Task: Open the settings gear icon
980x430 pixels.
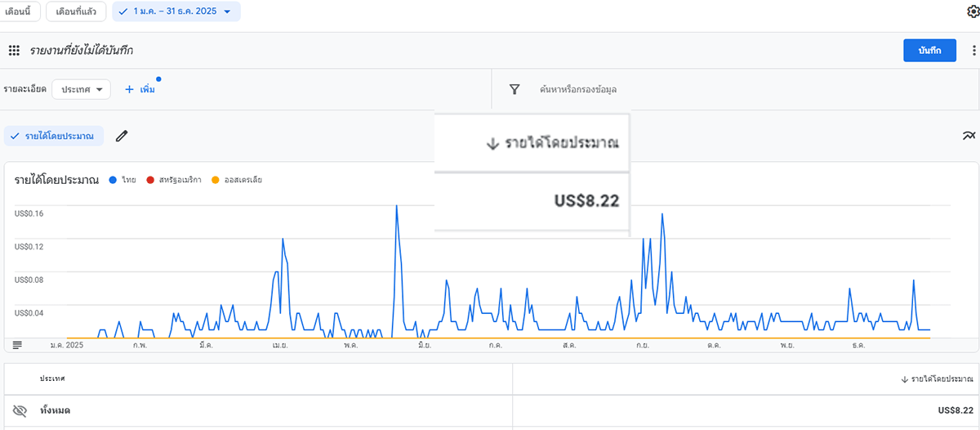Action: pos(972,11)
